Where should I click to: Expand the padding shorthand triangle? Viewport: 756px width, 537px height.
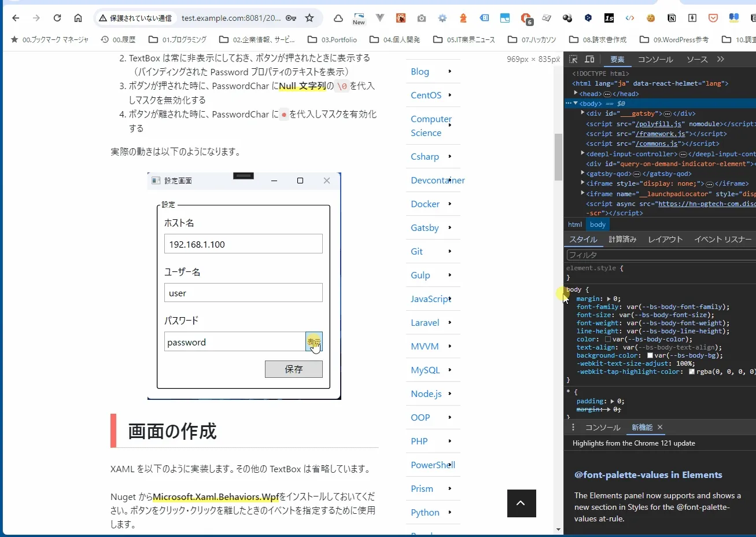click(x=613, y=401)
